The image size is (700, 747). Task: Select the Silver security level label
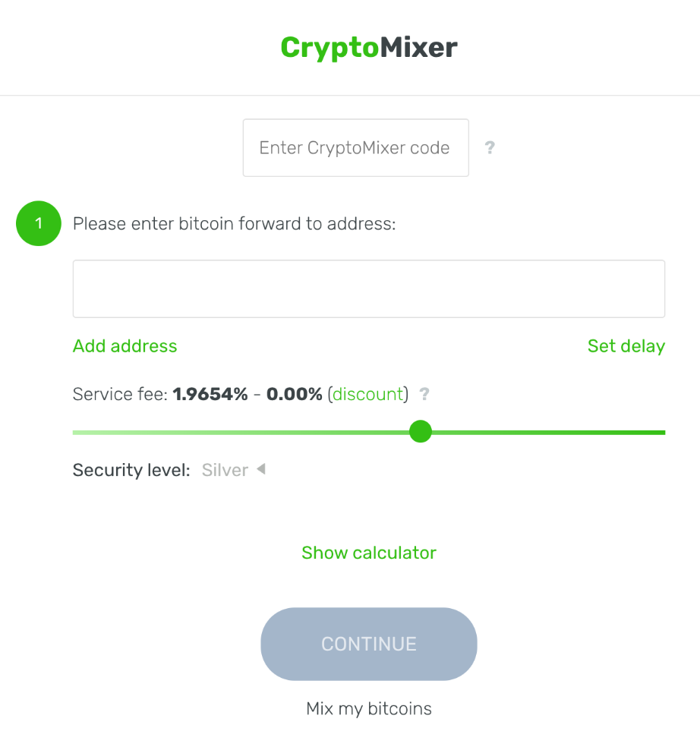coord(225,469)
